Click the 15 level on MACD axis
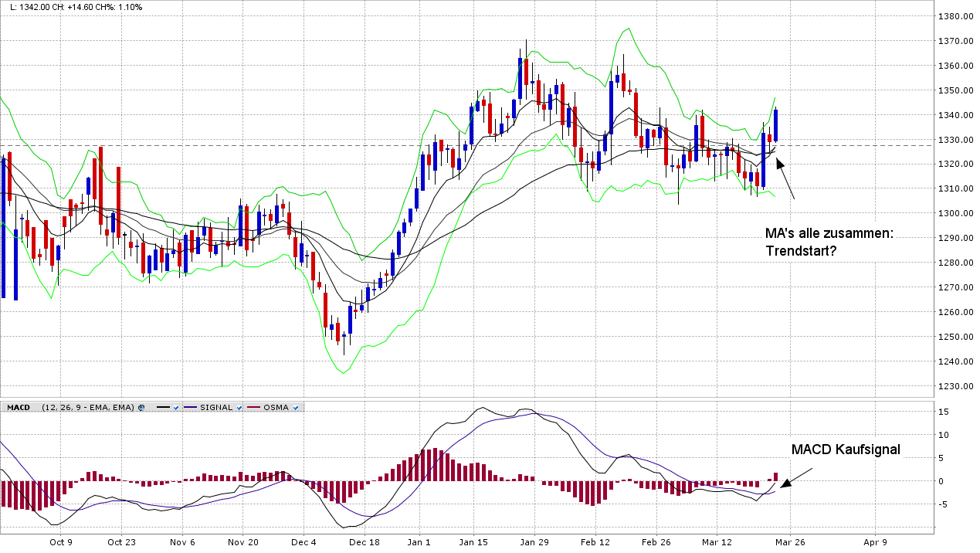 pos(944,411)
